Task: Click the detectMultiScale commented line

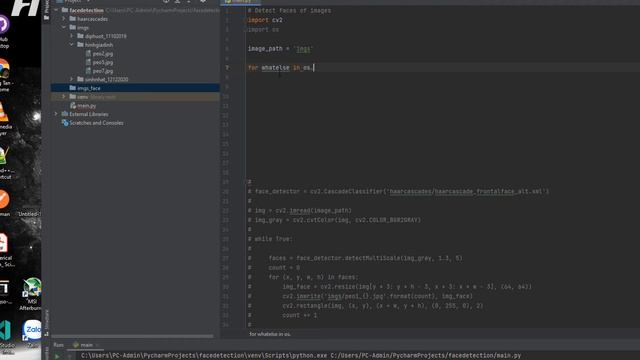Action: [x=355, y=258]
